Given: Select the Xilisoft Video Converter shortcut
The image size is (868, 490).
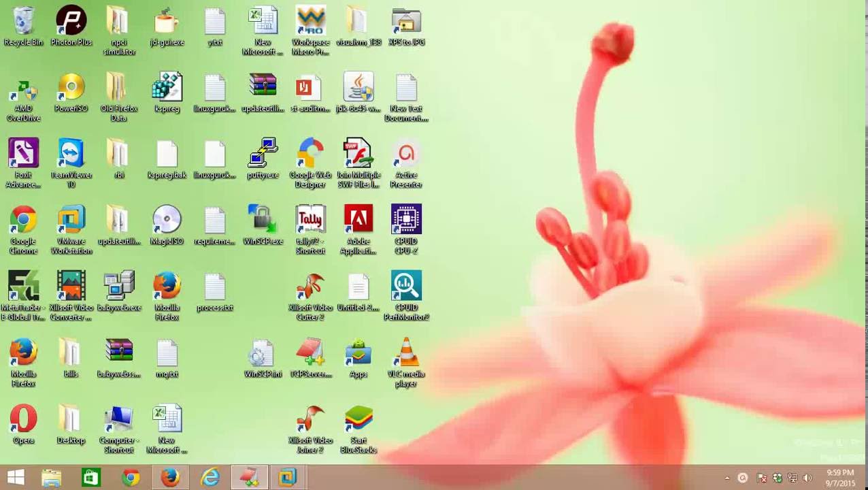Looking at the screenshot, I should pyautogui.click(x=71, y=286).
